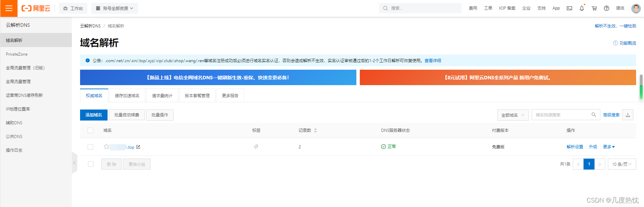The width and height of the screenshot is (644, 207).
Task: Open 全部域名 filter dropdown
Action: [x=513, y=115]
